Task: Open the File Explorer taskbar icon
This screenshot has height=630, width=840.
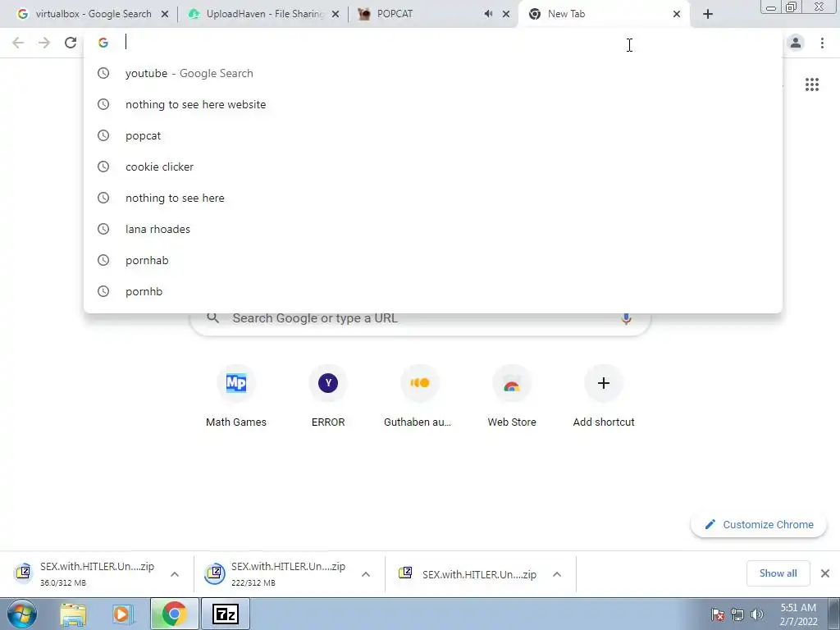Action: 73,614
